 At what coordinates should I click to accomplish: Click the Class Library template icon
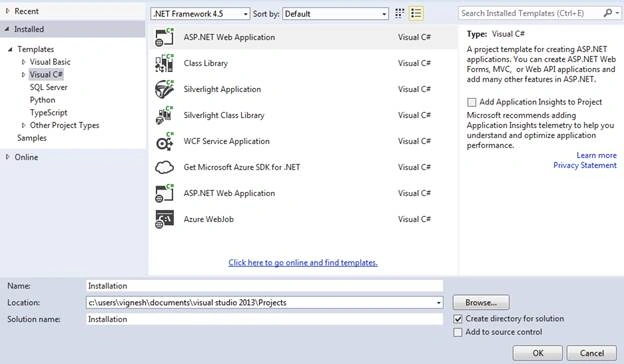pos(164,63)
